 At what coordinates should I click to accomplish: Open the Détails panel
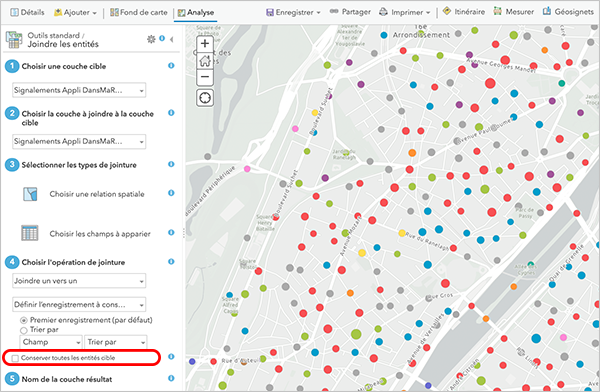tap(27, 12)
